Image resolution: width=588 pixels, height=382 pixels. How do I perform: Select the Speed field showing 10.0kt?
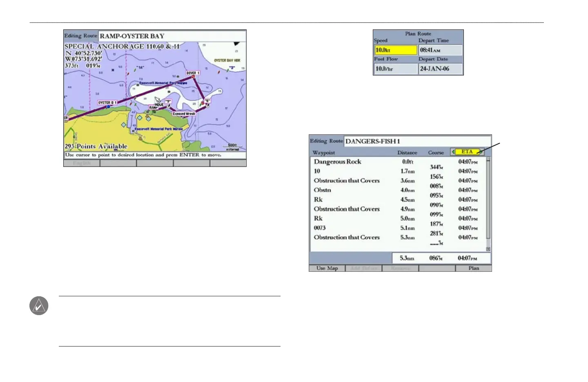pos(396,50)
